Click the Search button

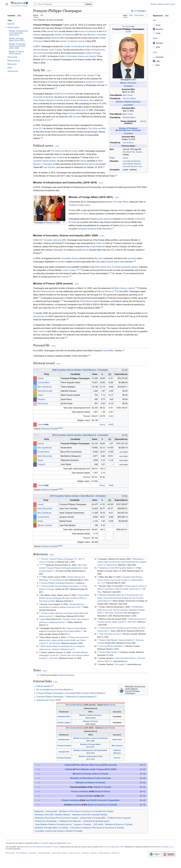pyautogui.click(x=89, y=4)
